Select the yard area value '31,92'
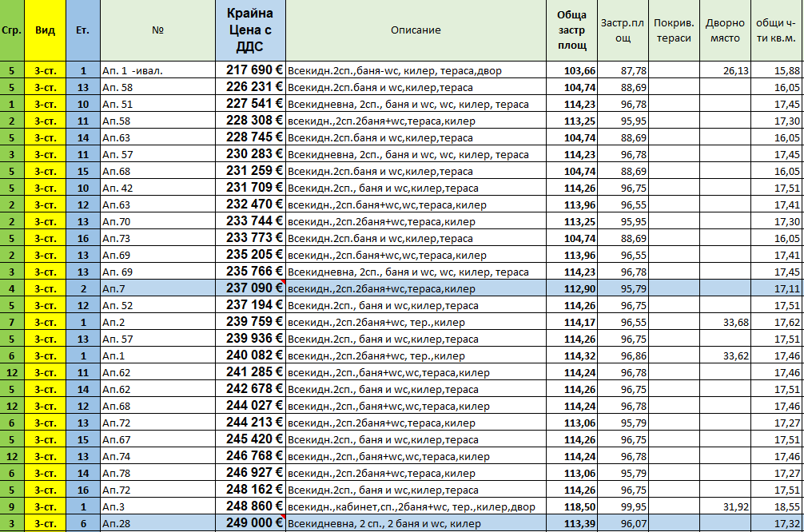The width and height of the screenshot is (804, 532). pyautogui.click(x=725, y=506)
